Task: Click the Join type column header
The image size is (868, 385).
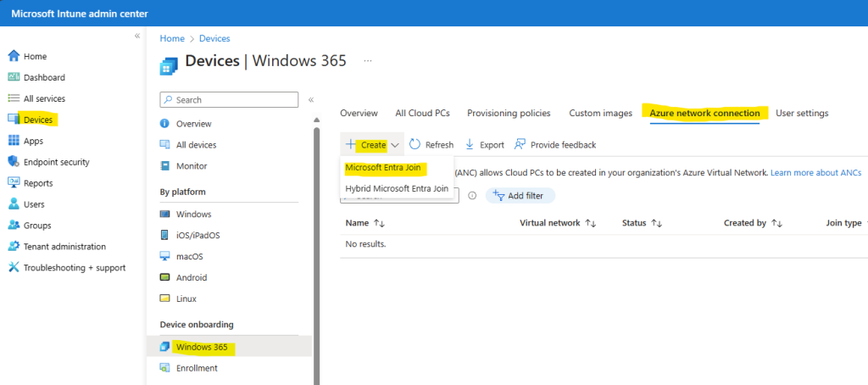Action: tap(843, 223)
